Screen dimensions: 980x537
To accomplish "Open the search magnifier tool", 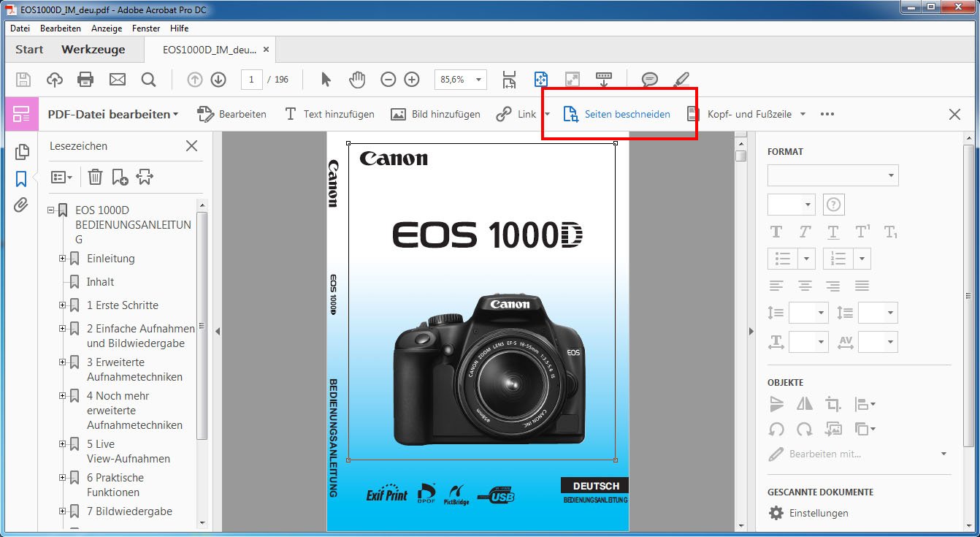I will [x=148, y=80].
